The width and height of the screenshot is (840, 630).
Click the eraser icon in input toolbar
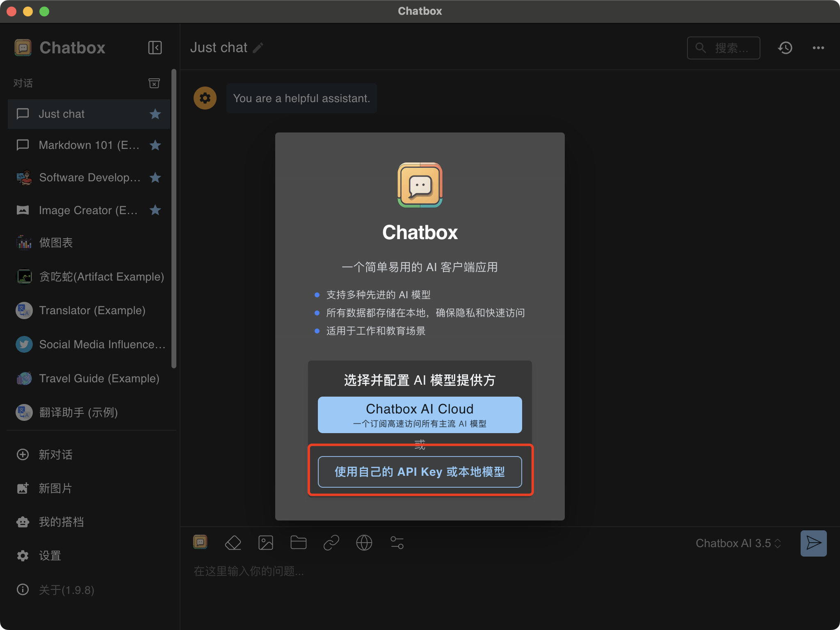coord(233,543)
